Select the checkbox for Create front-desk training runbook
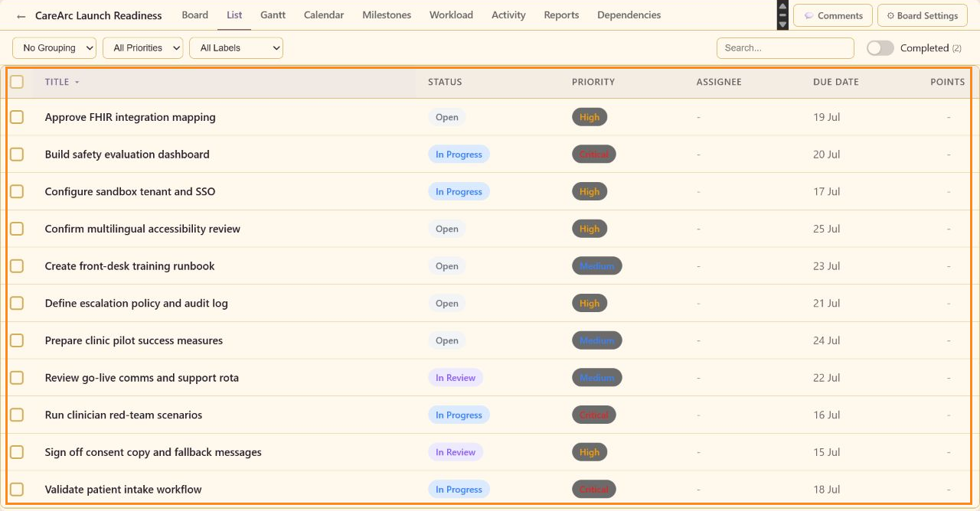This screenshot has width=980, height=511. (17, 266)
